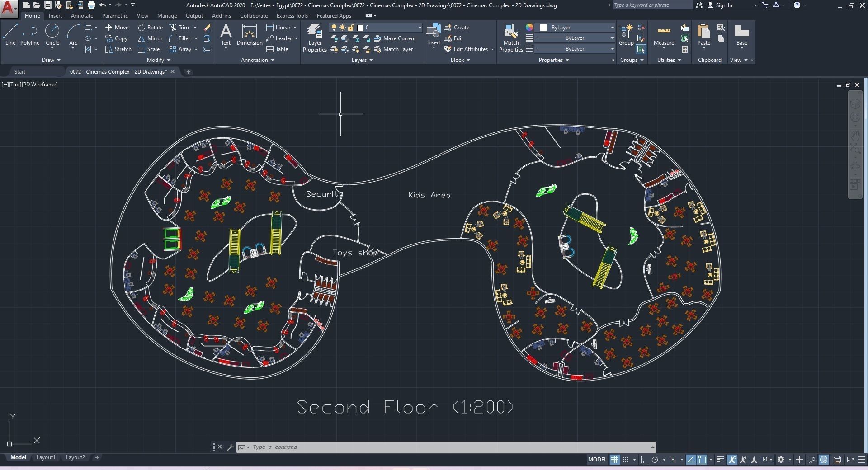
Task: Toggle the drawing grid display in status bar
Action: pyautogui.click(x=614, y=460)
